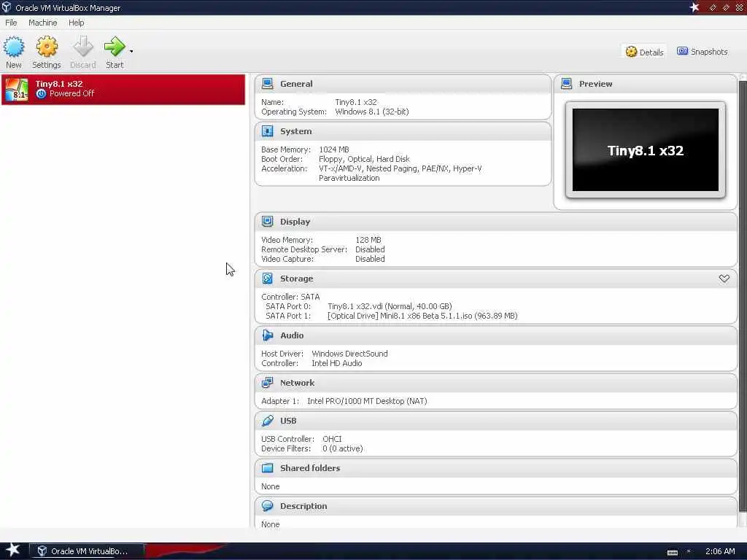Click the OHCI USB controller value
Image resolution: width=747 pixels, height=560 pixels.
(332, 439)
